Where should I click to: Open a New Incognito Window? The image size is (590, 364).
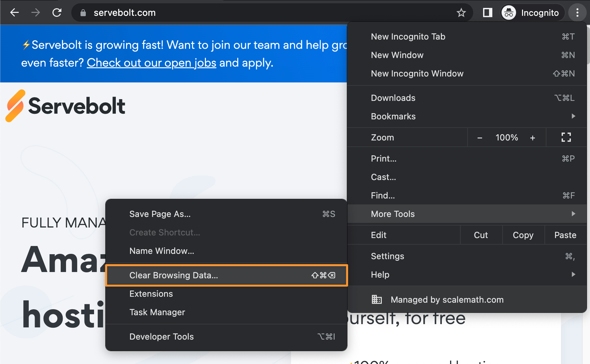(x=467, y=74)
